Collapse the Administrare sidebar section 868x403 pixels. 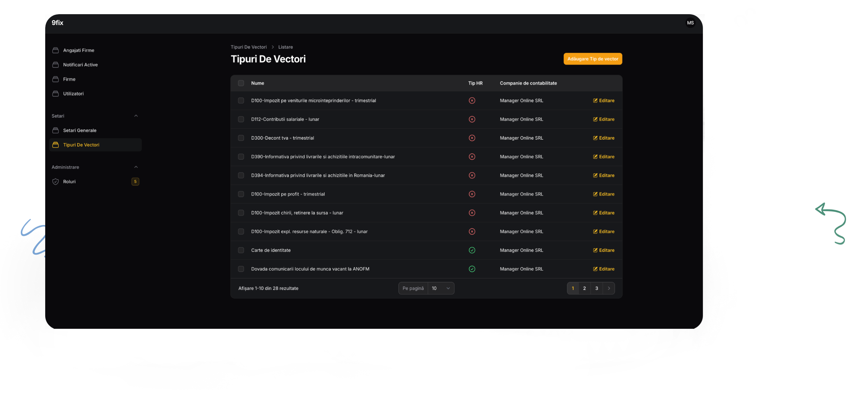[x=136, y=167]
